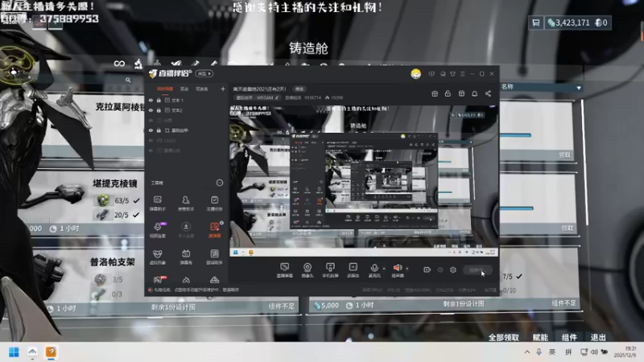
Task: Switch to the second scene tab
Action: [x=184, y=88]
